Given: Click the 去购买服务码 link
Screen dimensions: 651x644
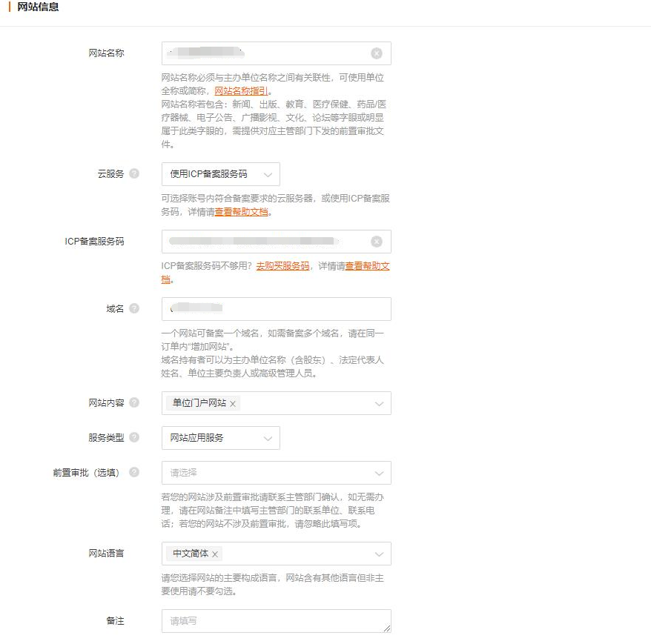Looking at the screenshot, I should [282, 265].
